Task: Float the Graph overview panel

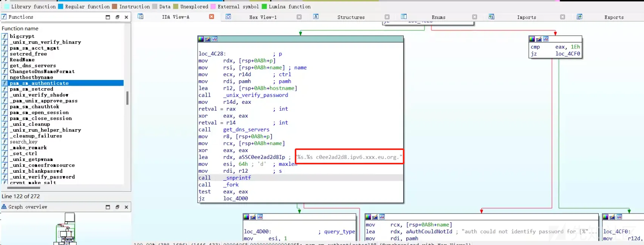Action: point(117,207)
